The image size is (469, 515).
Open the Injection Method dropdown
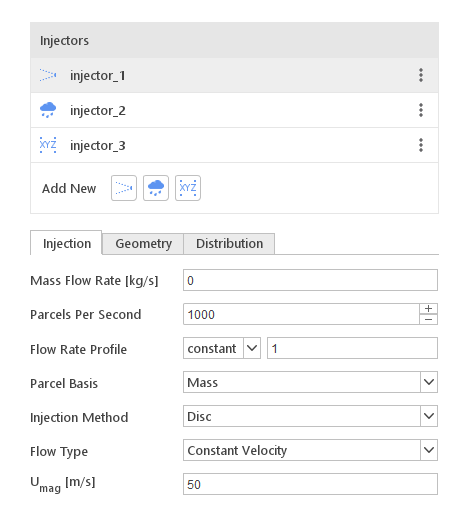click(310, 416)
